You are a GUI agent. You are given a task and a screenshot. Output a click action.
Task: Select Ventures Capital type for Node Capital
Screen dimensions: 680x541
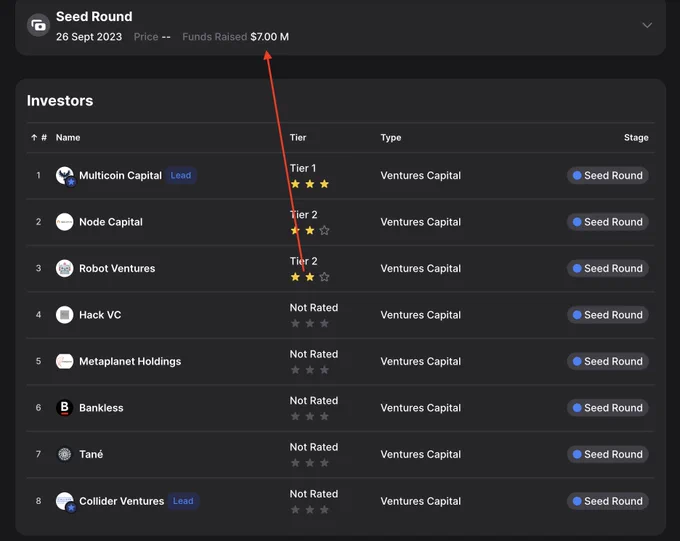(x=421, y=222)
